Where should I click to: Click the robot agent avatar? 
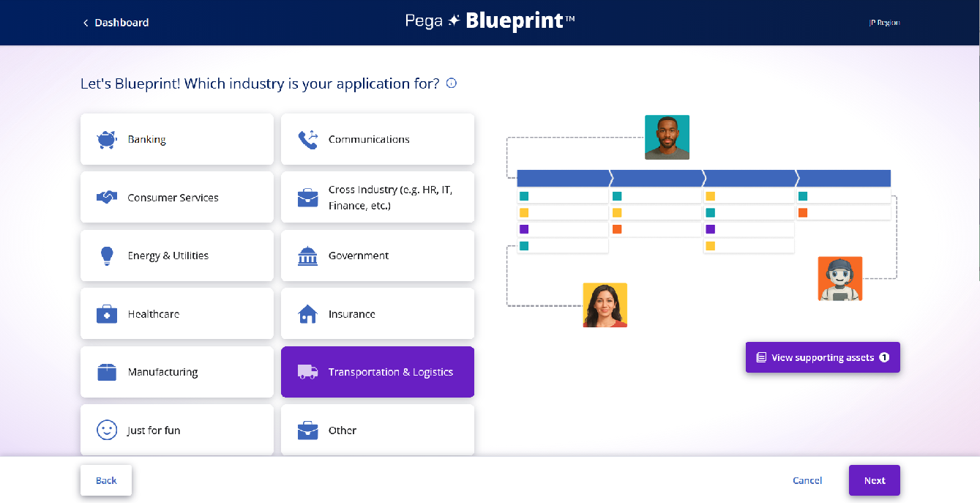tap(840, 278)
